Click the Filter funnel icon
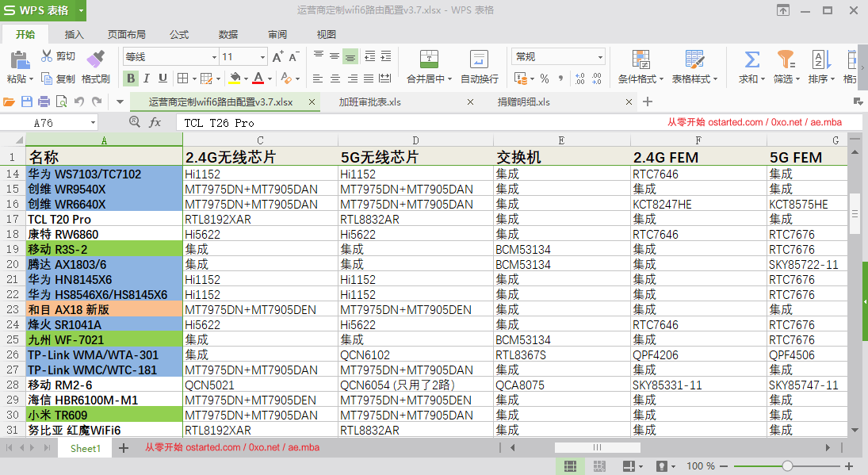 786,59
